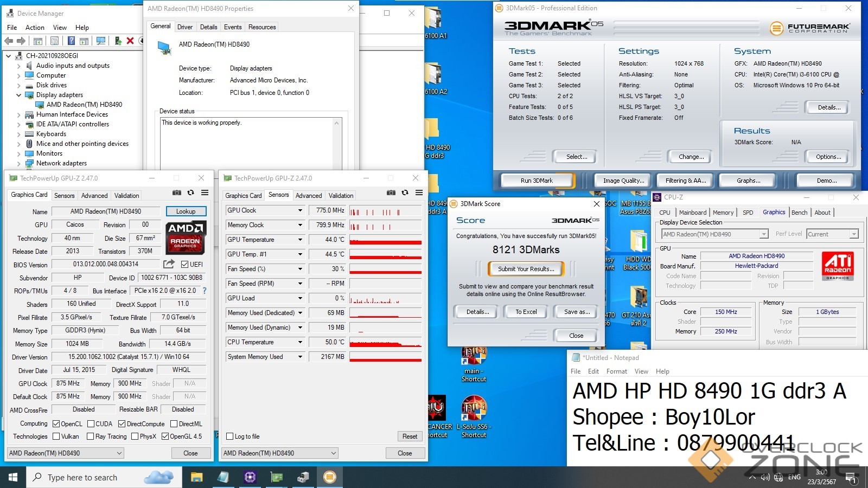Screen dimensions: 868x488
Task: Click Scan for hardware changes toolbar icon
Action: click(101, 41)
